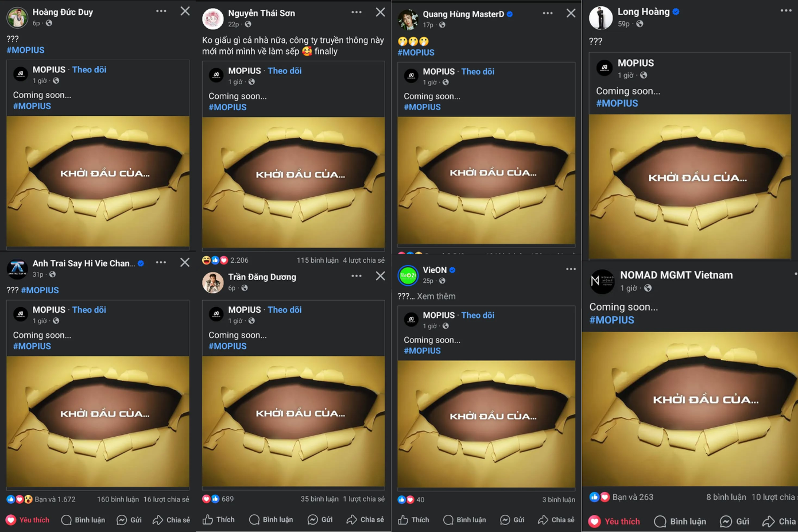Image resolution: width=798 pixels, height=532 pixels.
Task: Expand VieON caption with Xem thêm
Action: 436,296
